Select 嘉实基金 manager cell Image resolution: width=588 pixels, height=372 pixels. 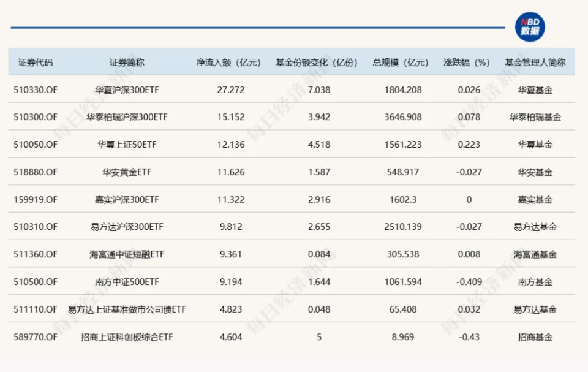click(x=535, y=200)
